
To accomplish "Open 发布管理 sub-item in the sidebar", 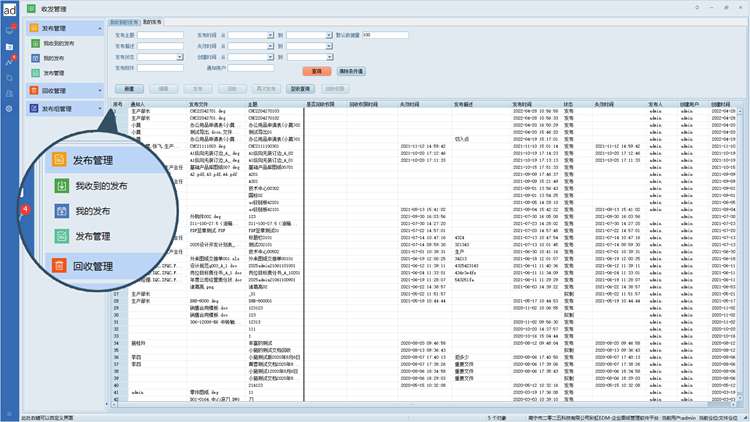I will coord(54,73).
